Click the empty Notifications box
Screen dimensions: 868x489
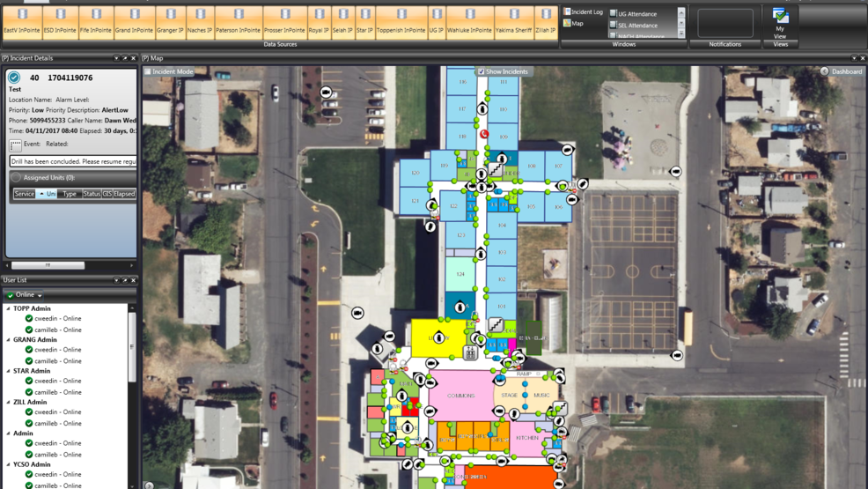point(725,23)
